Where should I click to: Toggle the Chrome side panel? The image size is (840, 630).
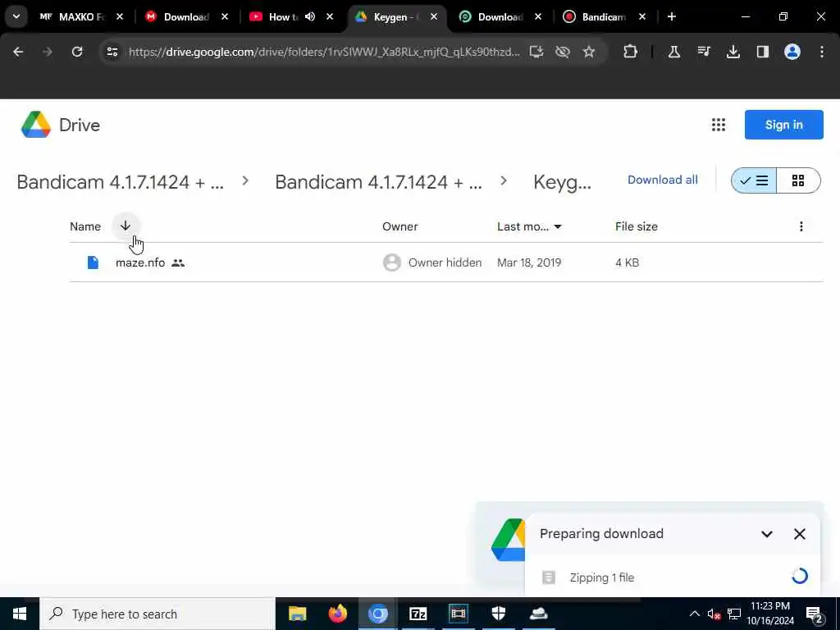pyautogui.click(x=763, y=52)
